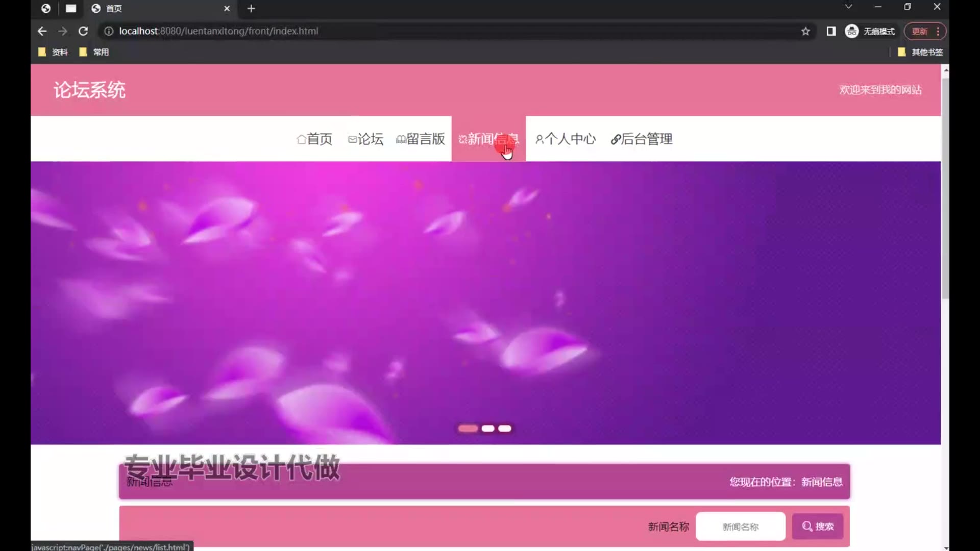Open a new tab with the plus icon

(251, 8)
